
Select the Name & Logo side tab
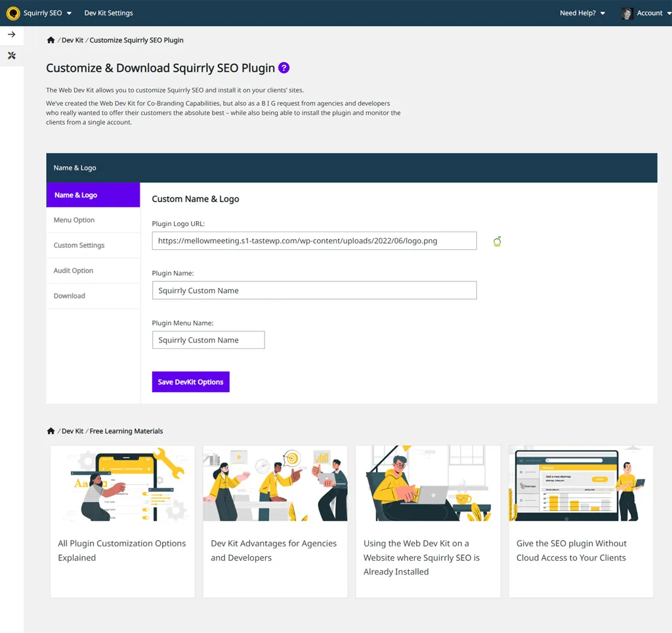(x=93, y=195)
